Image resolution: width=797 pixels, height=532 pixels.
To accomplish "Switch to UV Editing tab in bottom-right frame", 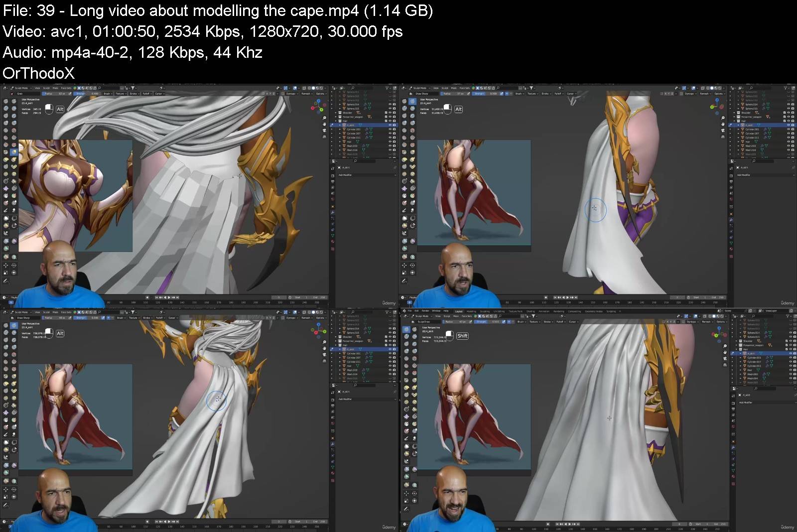I will 499,311.
